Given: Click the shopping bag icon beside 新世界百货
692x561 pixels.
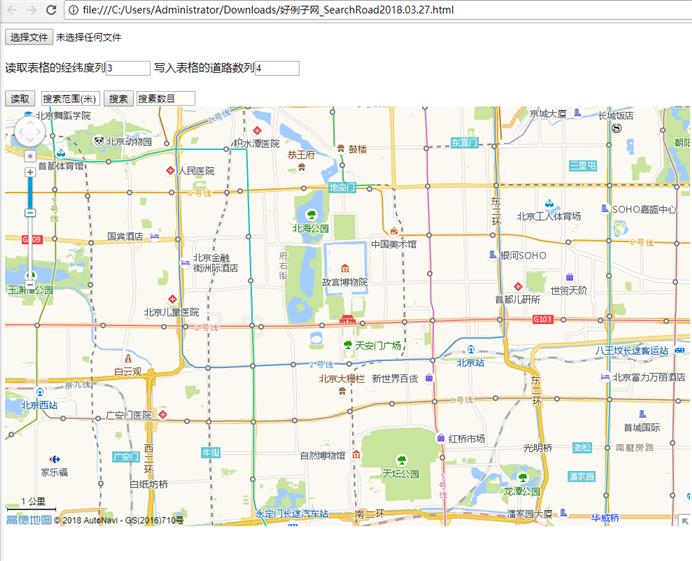Looking at the screenshot, I should (429, 378).
